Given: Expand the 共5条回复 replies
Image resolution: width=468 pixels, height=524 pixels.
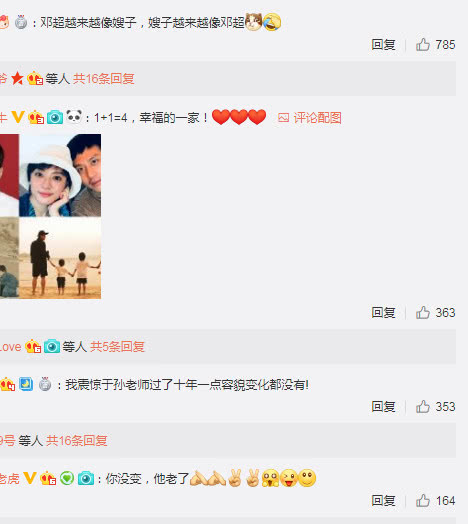Looking at the screenshot, I should click(x=117, y=347).
